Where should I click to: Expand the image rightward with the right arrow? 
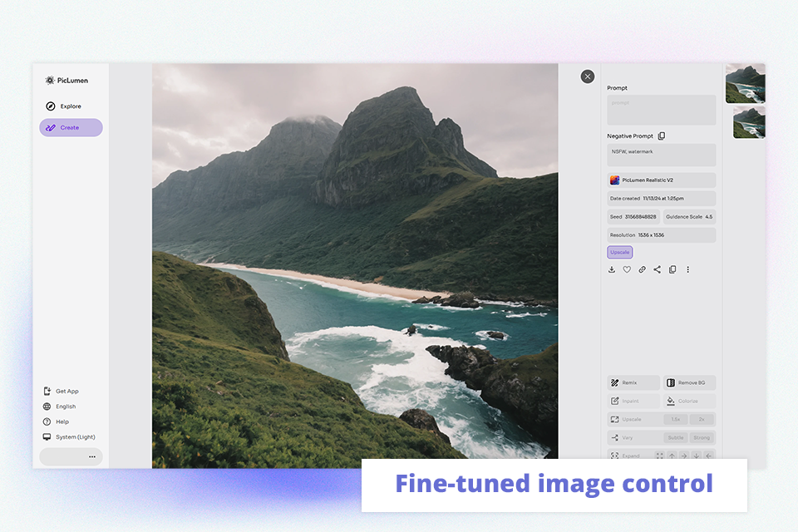click(684, 456)
